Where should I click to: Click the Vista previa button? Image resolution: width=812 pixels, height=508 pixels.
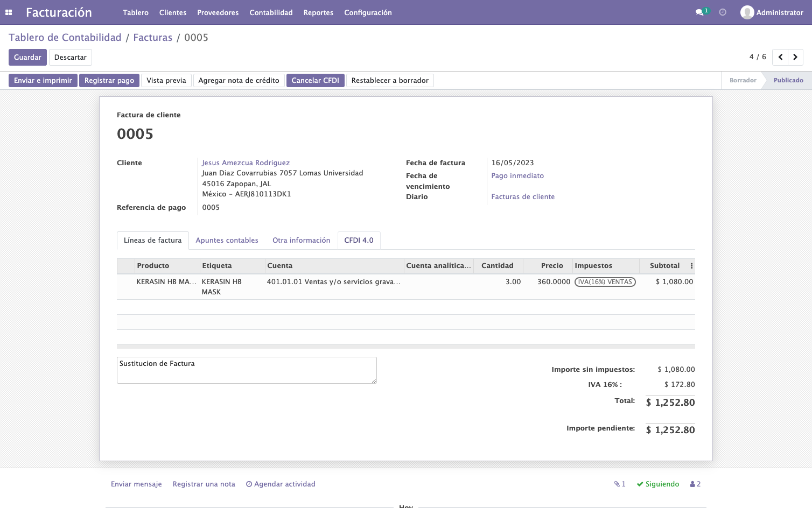pyautogui.click(x=166, y=80)
